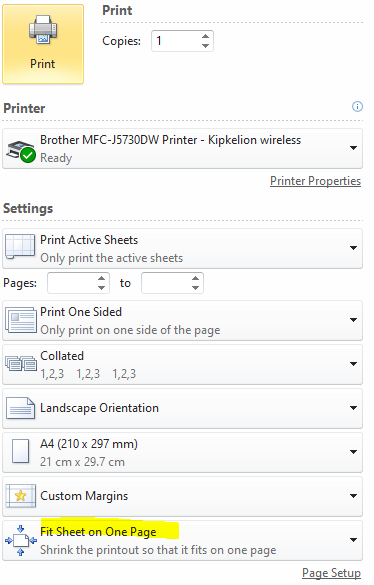Click the large Print button
The image size is (374, 585).
(43, 44)
